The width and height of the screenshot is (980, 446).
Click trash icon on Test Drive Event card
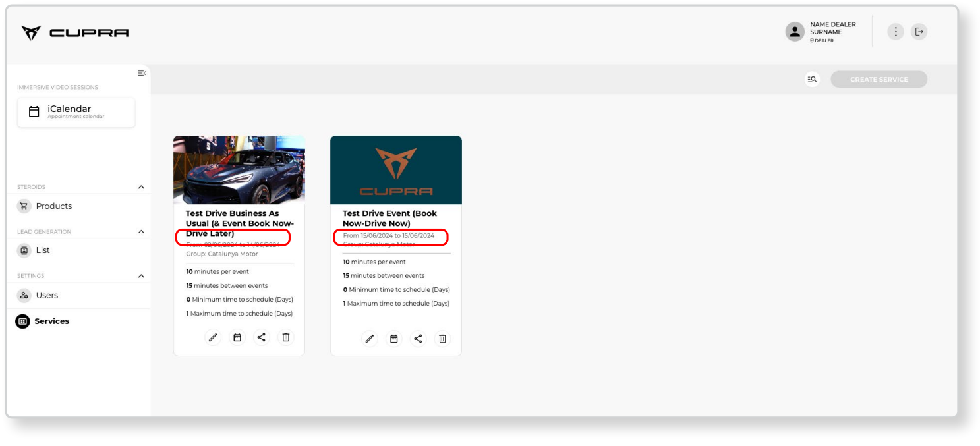click(442, 339)
